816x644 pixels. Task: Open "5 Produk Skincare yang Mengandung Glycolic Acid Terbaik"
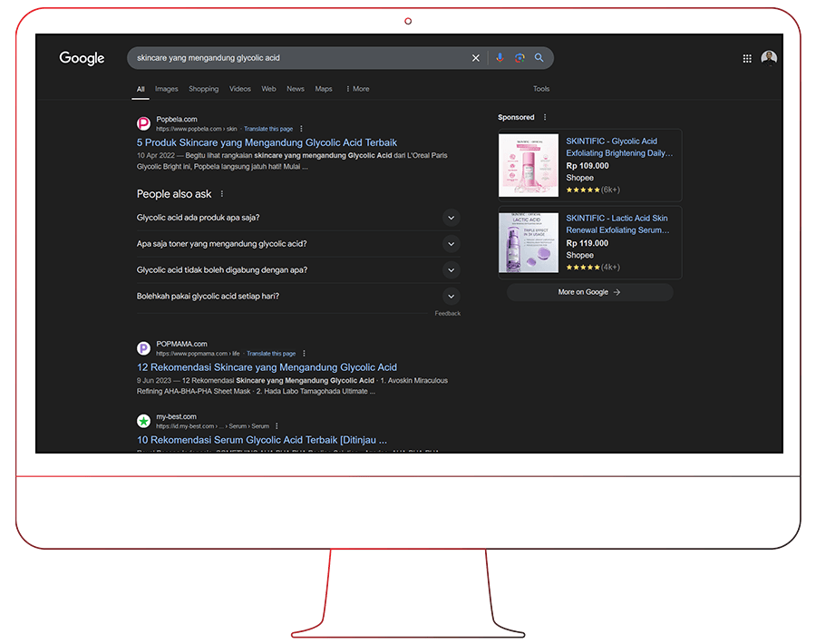[x=267, y=142]
